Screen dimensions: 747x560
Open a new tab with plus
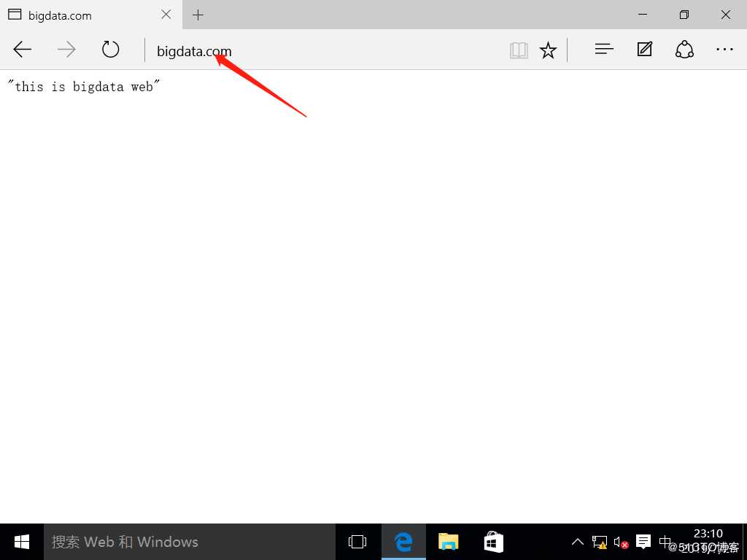tap(198, 15)
